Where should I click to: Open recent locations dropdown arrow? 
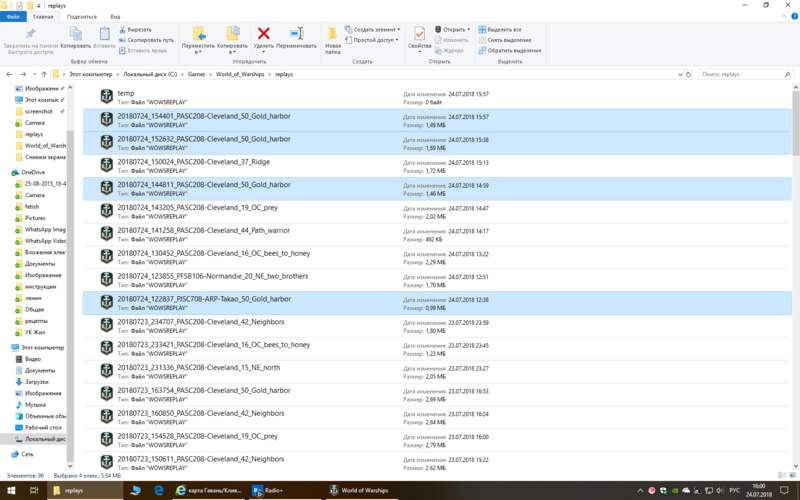point(34,74)
